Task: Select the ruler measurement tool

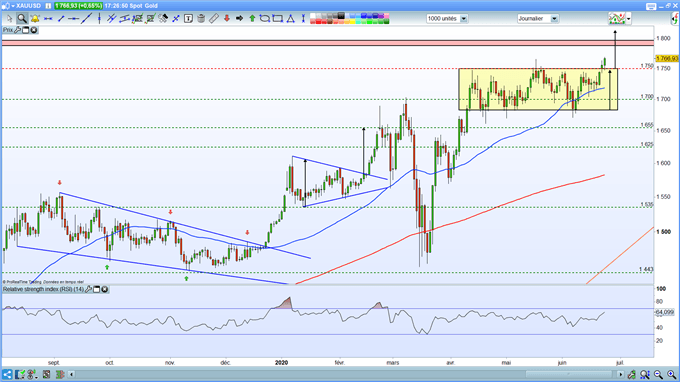Action: click(214, 19)
